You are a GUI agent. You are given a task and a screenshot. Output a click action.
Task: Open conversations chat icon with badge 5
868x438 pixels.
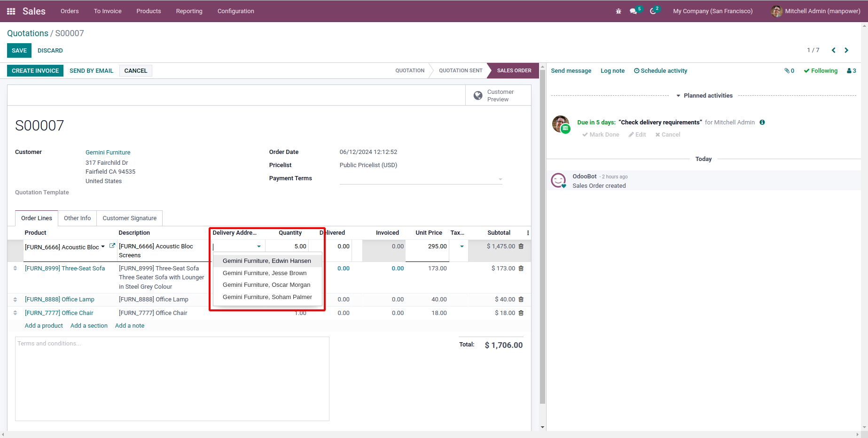633,11
